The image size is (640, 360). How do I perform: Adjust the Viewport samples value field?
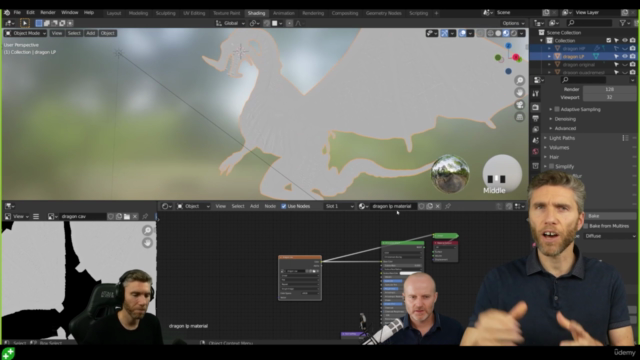click(x=609, y=97)
